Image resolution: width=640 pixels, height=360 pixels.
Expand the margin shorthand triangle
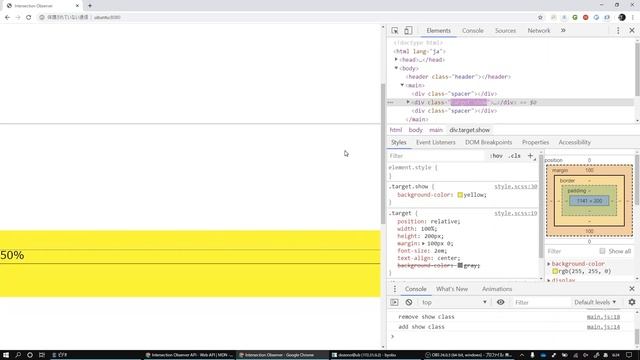tap(423, 243)
